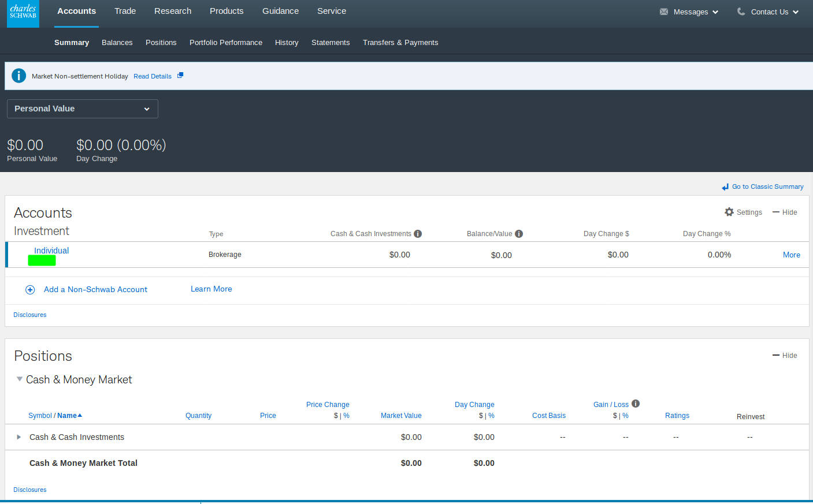This screenshot has height=504, width=813.
Task: Open Disclosures link under Positions
Action: [30, 490]
